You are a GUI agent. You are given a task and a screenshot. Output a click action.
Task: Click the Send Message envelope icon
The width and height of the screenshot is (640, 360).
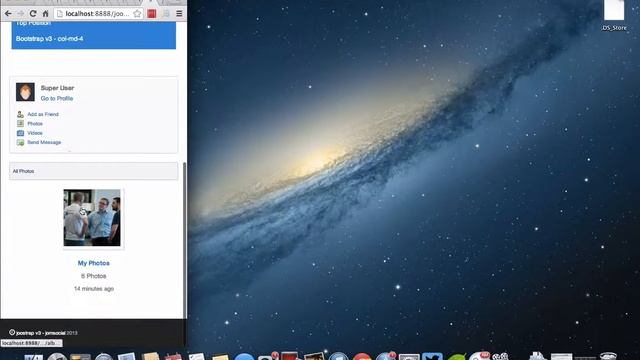click(x=20, y=142)
